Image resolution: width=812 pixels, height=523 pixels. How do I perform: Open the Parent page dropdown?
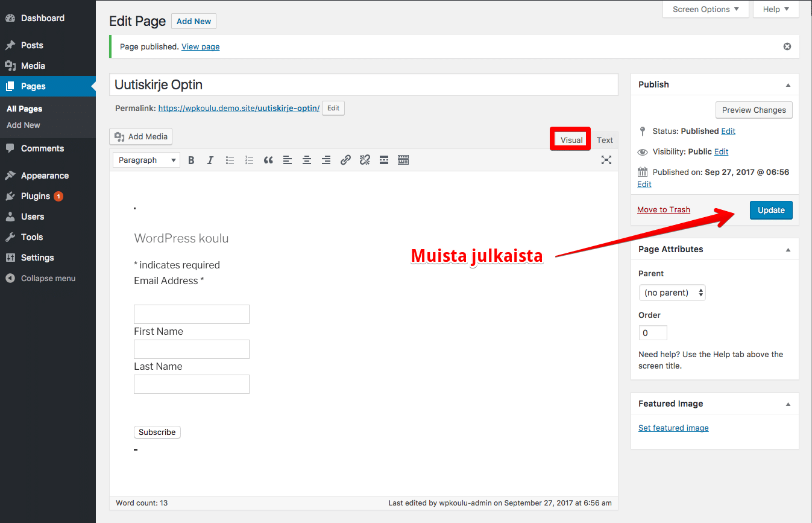pos(672,293)
